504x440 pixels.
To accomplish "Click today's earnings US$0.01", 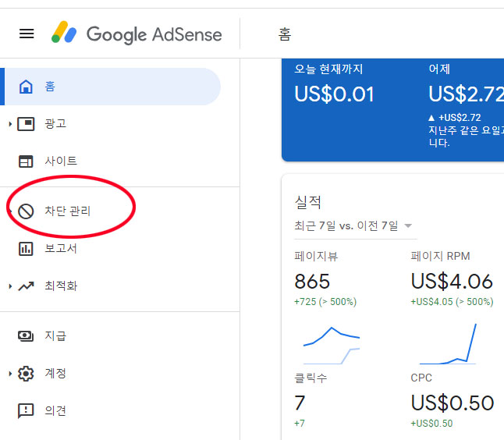I will pyautogui.click(x=334, y=94).
